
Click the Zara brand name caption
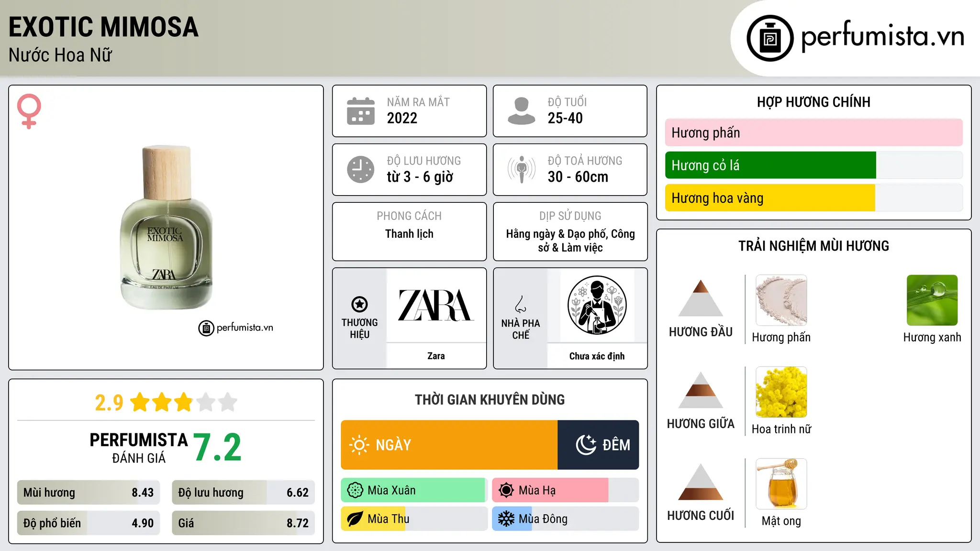(x=436, y=356)
